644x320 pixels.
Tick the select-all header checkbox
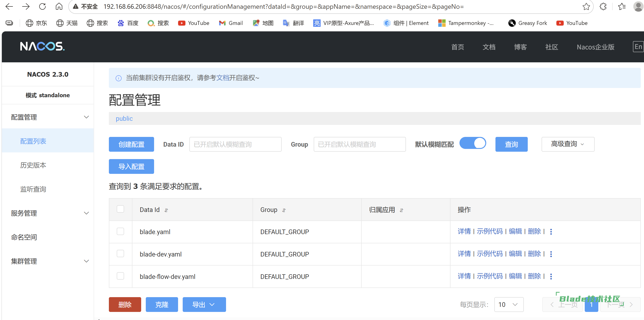pos(120,209)
